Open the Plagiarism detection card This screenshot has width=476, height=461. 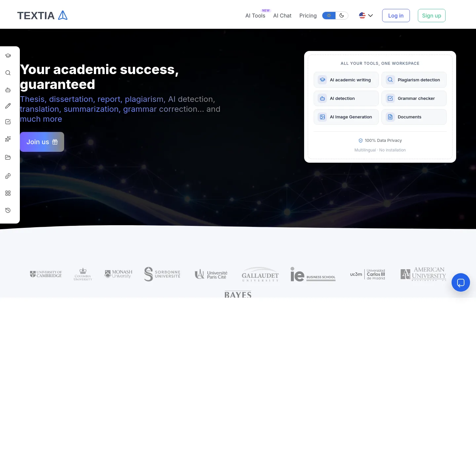pyautogui.click(x=414, y=80)
